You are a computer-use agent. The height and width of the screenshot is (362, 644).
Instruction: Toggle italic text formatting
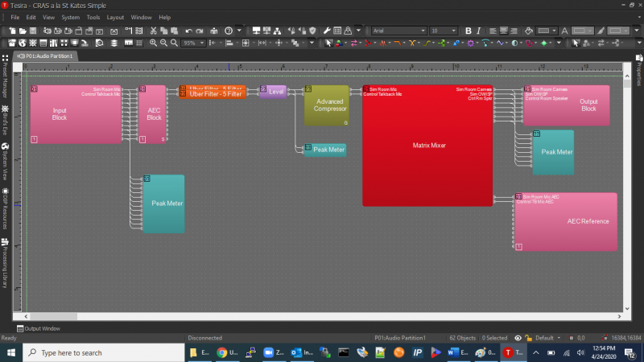pyautogui.click(x=478, y=31)
